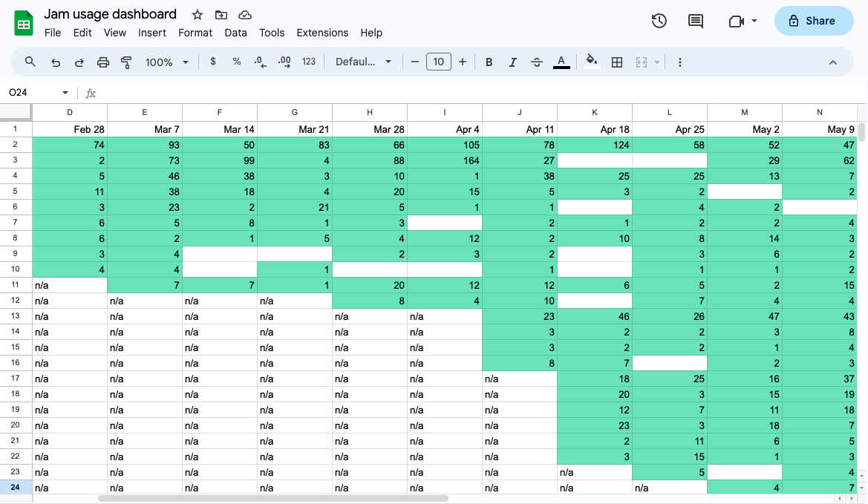Select cell with value 124
This screenshot has height=504, width=868.
(x=595, y=145)
